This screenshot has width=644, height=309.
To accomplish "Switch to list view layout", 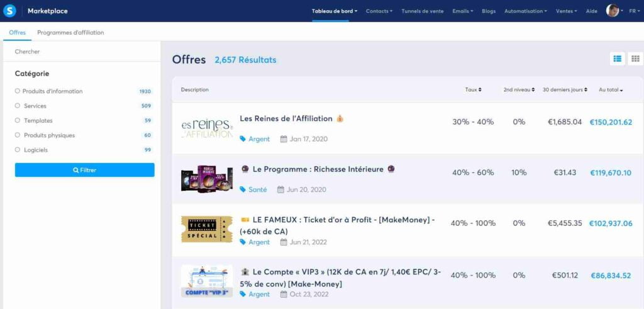I will (x=618, y=59).
